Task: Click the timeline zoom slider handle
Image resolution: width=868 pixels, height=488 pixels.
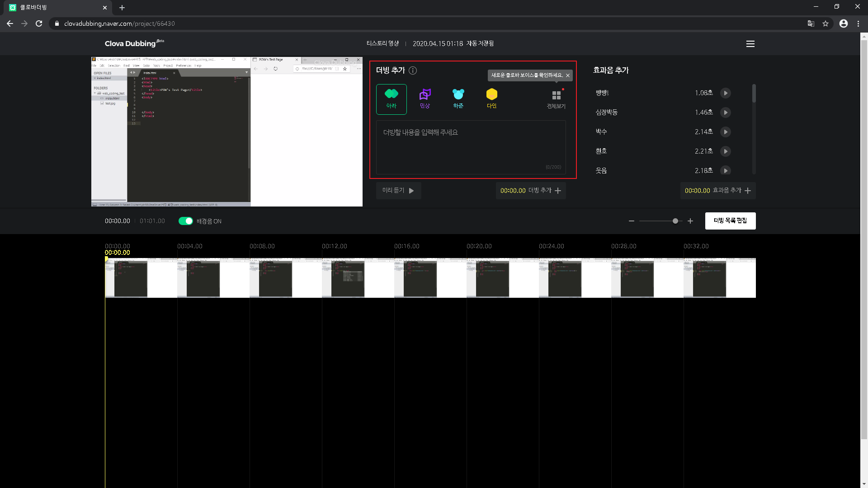Action: point(675,221)
